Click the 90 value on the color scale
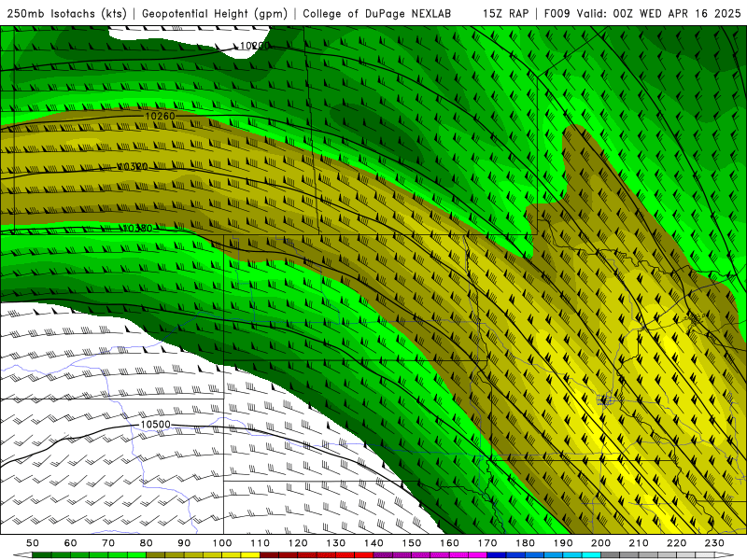Screen dimensions: 747x560 (x=184, y=543)
